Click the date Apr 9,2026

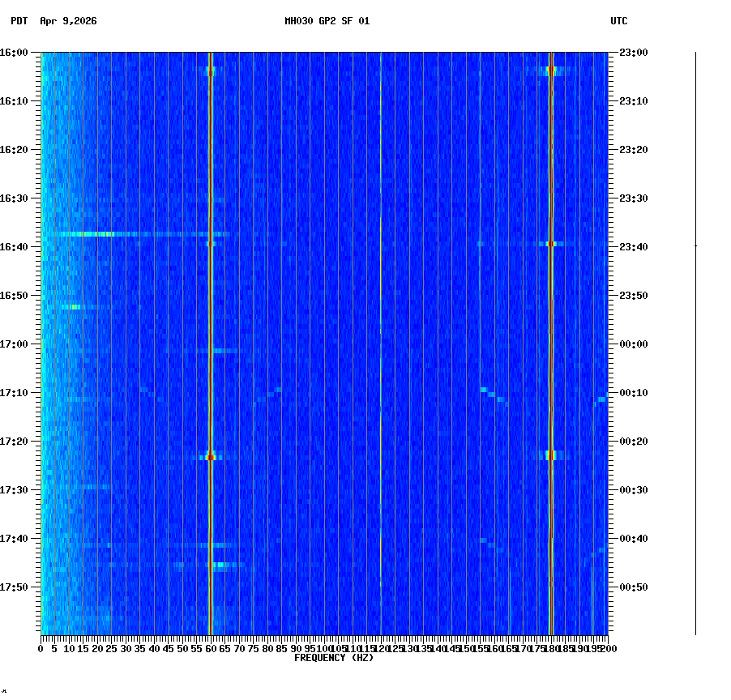click(69, 23)
